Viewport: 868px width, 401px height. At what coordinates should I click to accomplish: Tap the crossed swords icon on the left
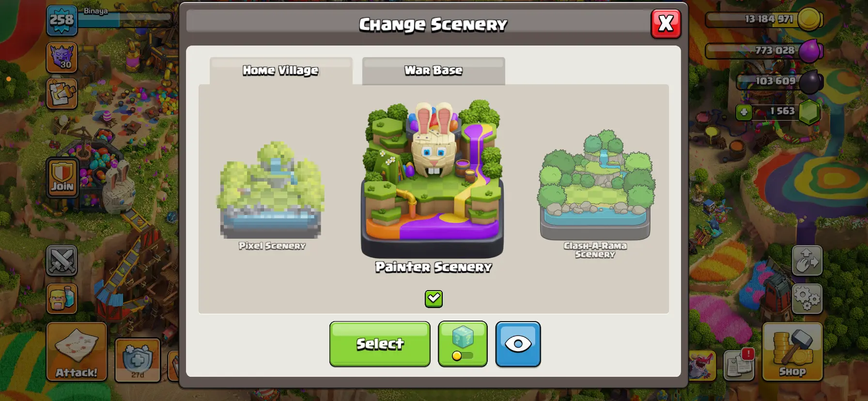point(62,261)
